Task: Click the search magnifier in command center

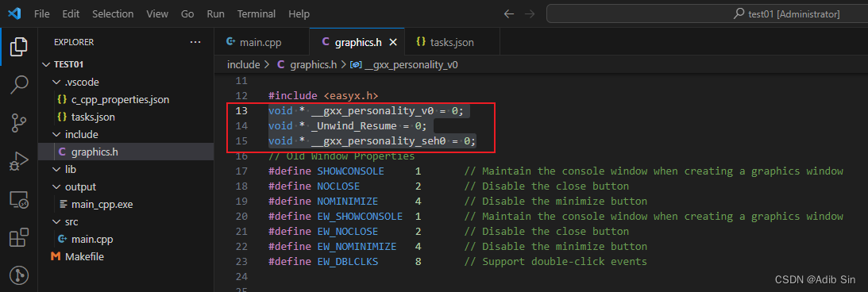Action: (x=739, y=13)
